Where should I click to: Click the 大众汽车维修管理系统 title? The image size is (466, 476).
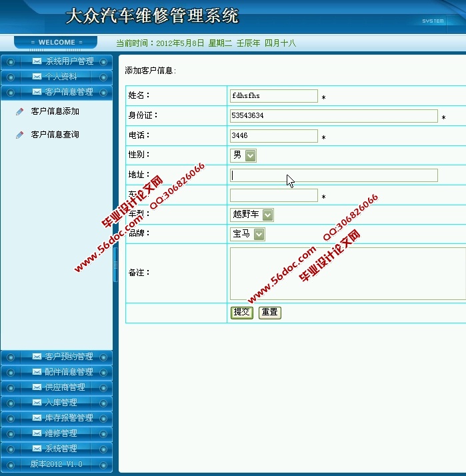152,16
